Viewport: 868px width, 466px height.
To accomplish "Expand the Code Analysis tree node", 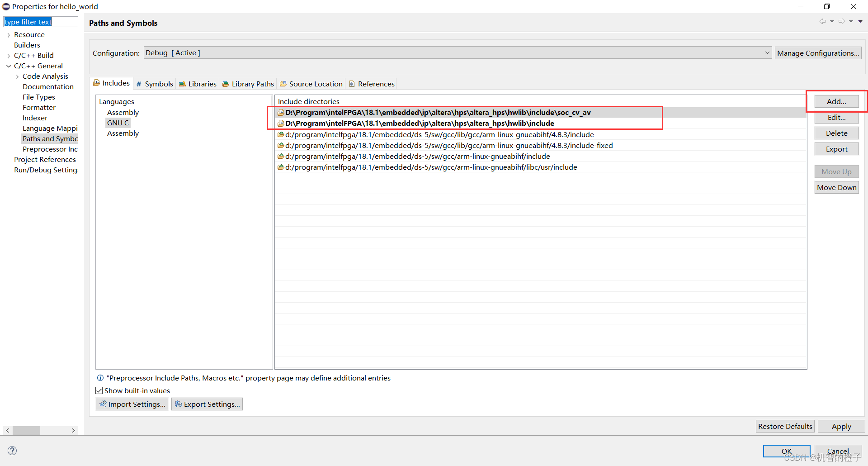I will click(x=17, y=76).
